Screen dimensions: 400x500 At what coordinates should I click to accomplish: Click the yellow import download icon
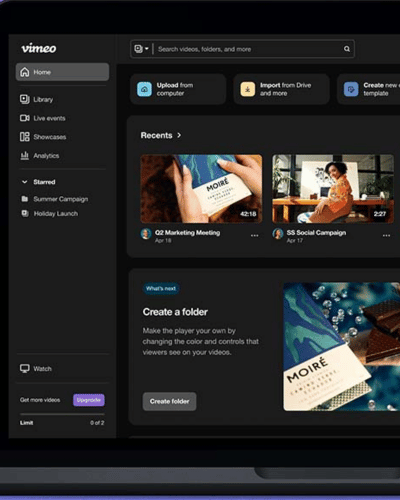click(x=248, y=89)
